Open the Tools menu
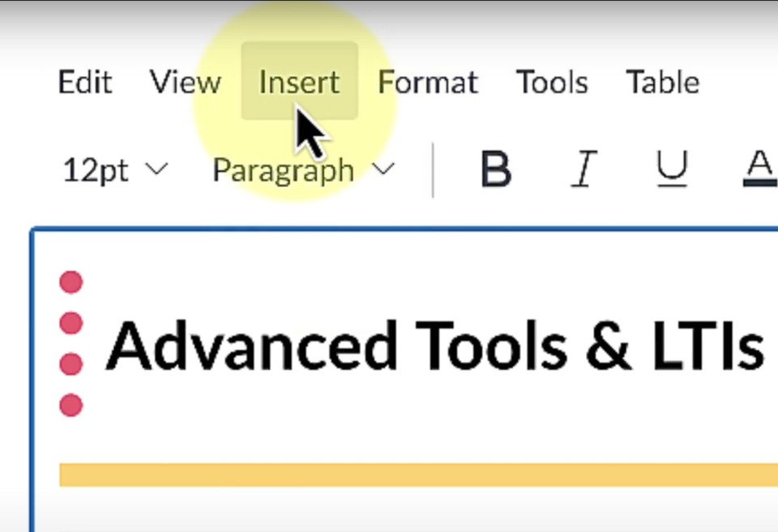Image resolution: width=778 pixels, height=532 pixels. (552, 82)
